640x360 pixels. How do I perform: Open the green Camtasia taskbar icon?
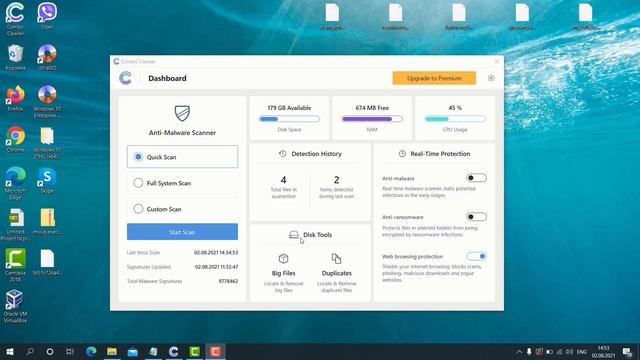pos(195,351)
